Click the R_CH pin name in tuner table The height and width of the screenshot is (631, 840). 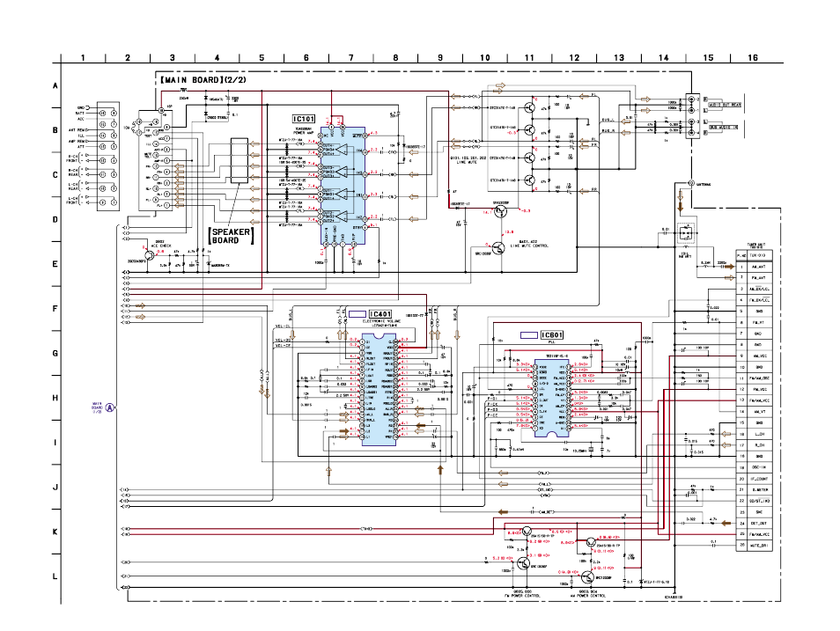pyautogui.click(x=759, y=445)
